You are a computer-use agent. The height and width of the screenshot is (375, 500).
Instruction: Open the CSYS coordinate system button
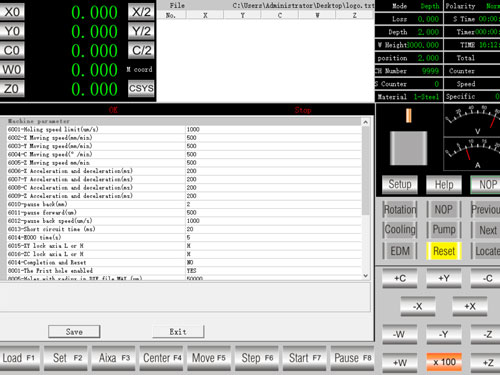click(x=141, y=88)
